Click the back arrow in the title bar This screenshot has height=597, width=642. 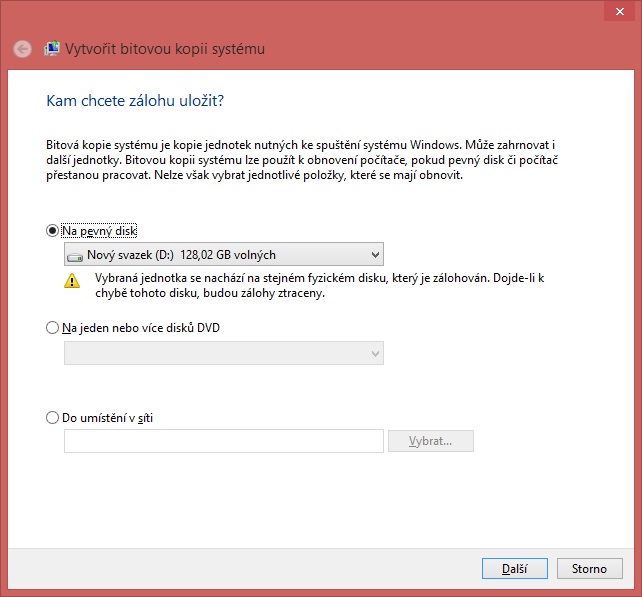click(22, 49)
